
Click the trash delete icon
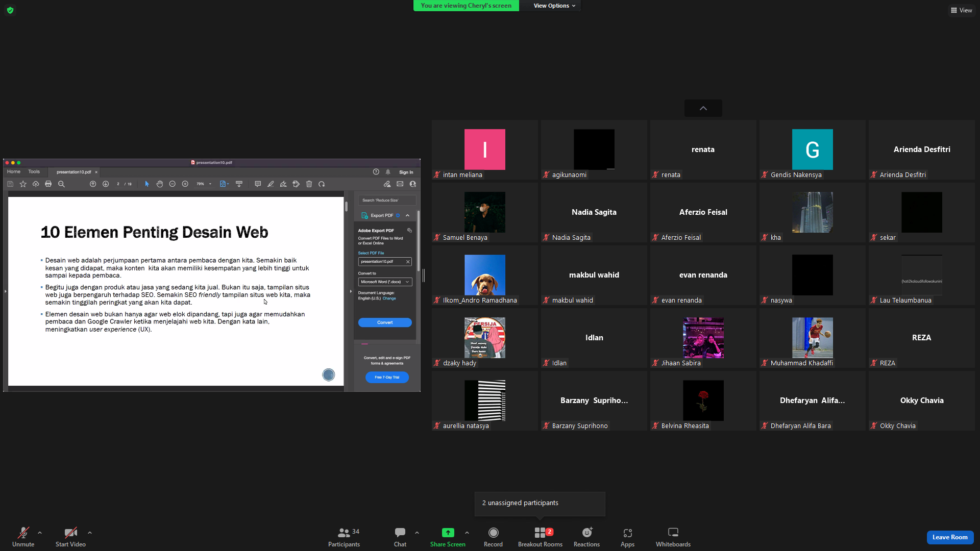309,184
